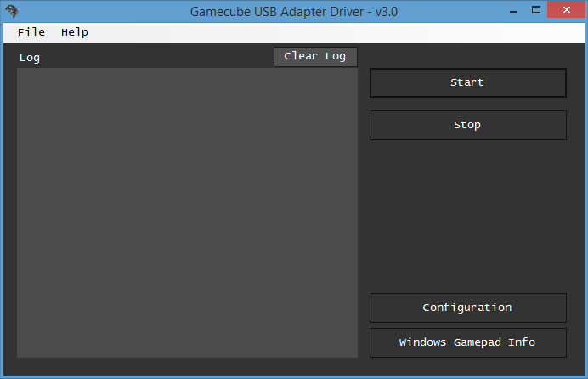
Task: Open the File menu
Action: tap(31, 32)
